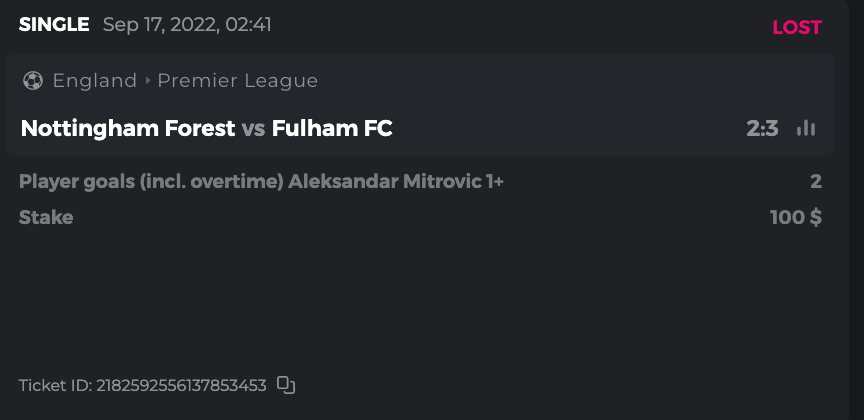This screenshot has width=864, height=420.
Task: Click Fulham FC team name
Action: (332, 128)
